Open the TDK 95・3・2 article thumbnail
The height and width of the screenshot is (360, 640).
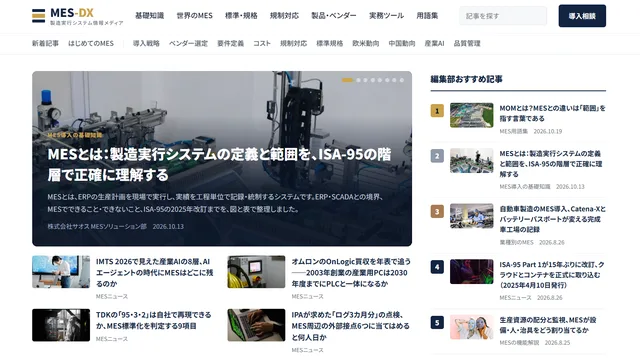point(61,325)
